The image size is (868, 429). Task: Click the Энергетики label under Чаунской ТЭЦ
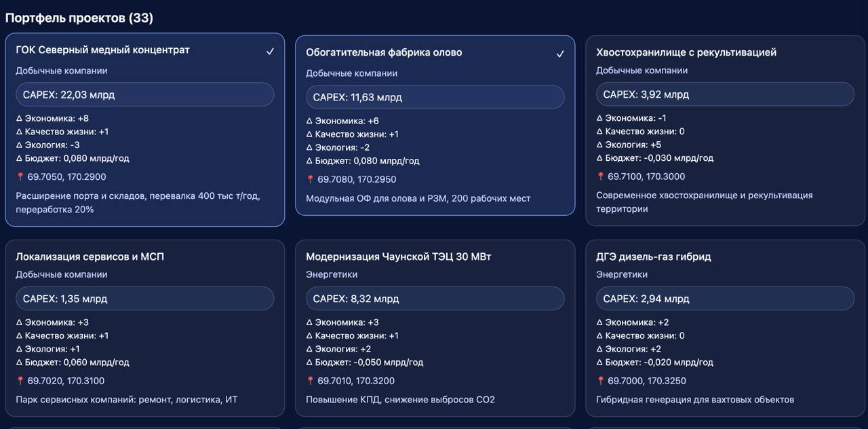(331, 275)
